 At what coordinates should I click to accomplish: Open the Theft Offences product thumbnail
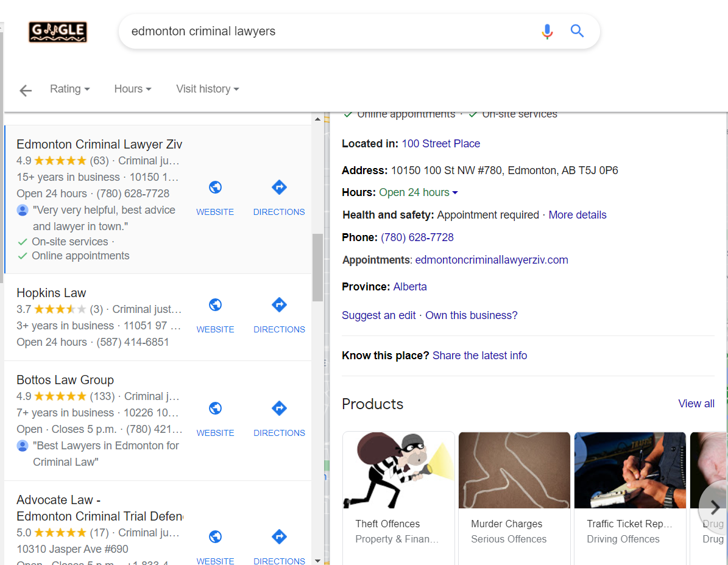coord(398,470)
